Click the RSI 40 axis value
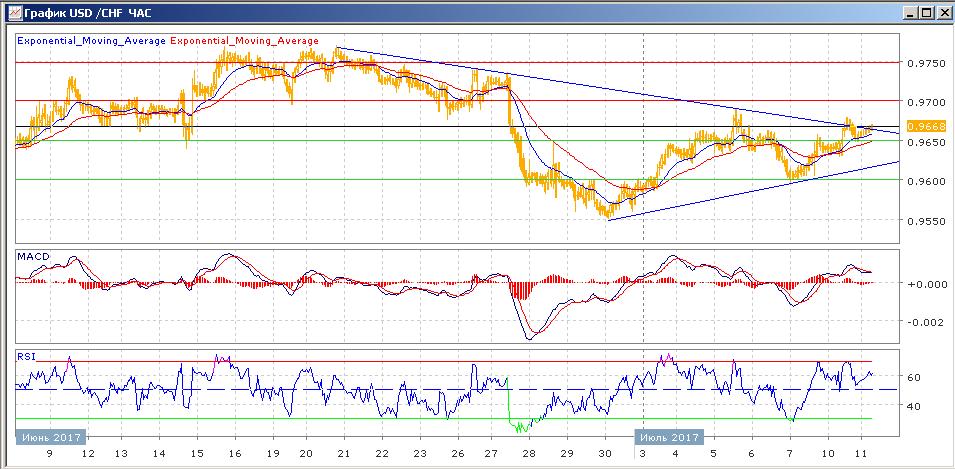 (913, 406)
